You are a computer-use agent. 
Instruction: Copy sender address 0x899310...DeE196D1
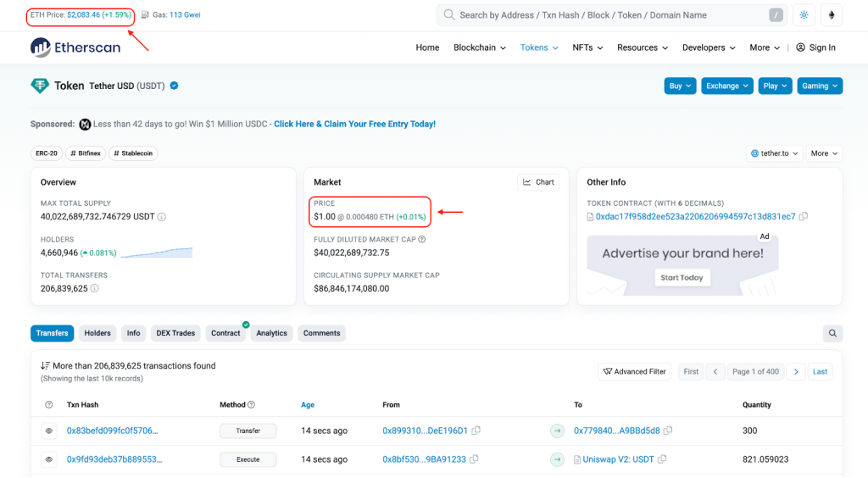(x=476, y=431)
